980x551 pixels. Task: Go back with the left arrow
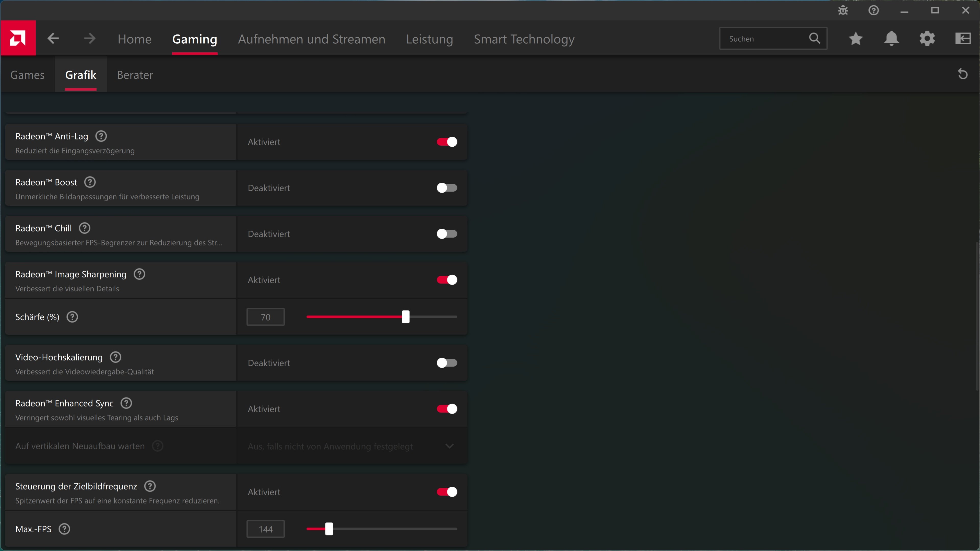coord(53,38)
